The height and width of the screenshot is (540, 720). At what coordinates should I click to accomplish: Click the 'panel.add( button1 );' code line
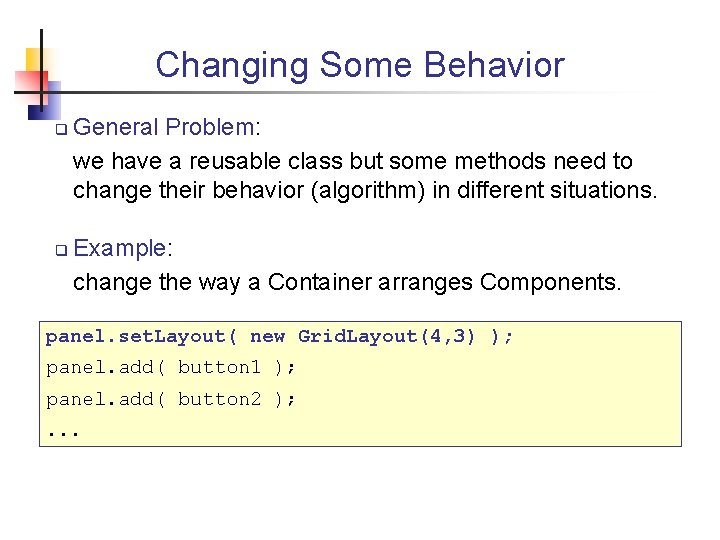point(171,368)
